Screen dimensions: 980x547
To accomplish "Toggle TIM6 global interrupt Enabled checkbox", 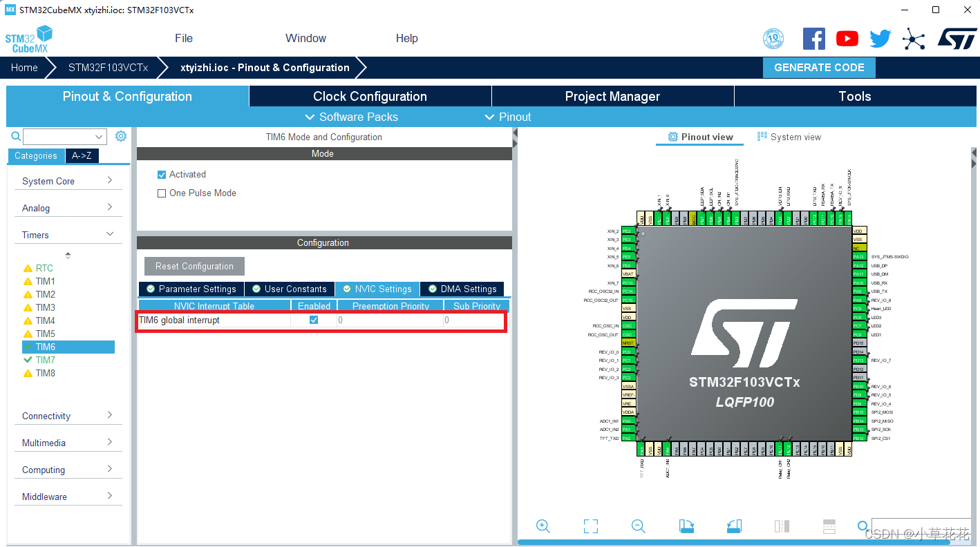I will pos(314,320).
